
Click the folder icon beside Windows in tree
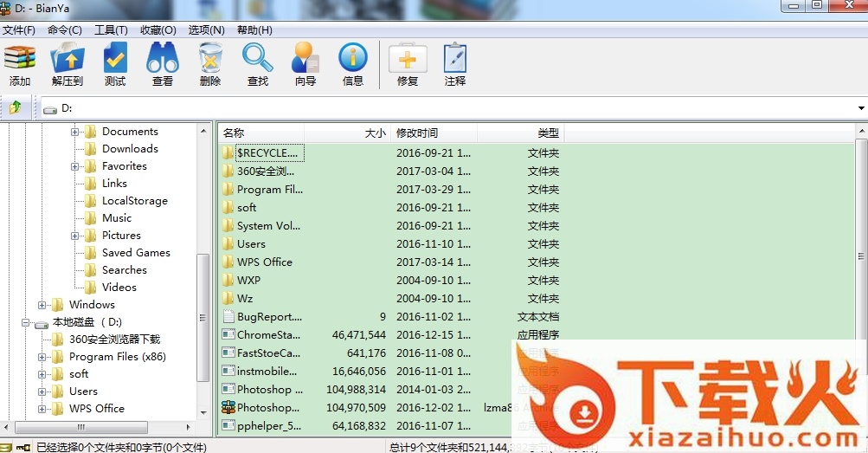click(58, 305)
